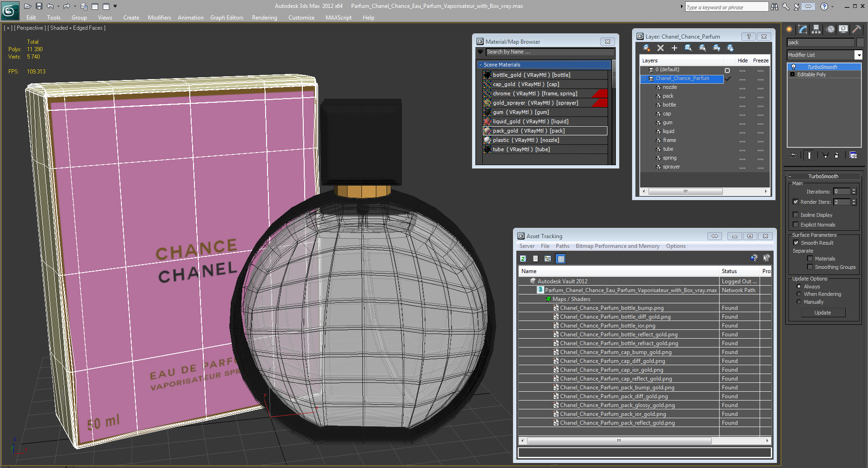Image resolution: width=868 pixels, height=468 pixels.
Task: Open quick access toolbar customize dropdown arrow
Action: point(115,6)
